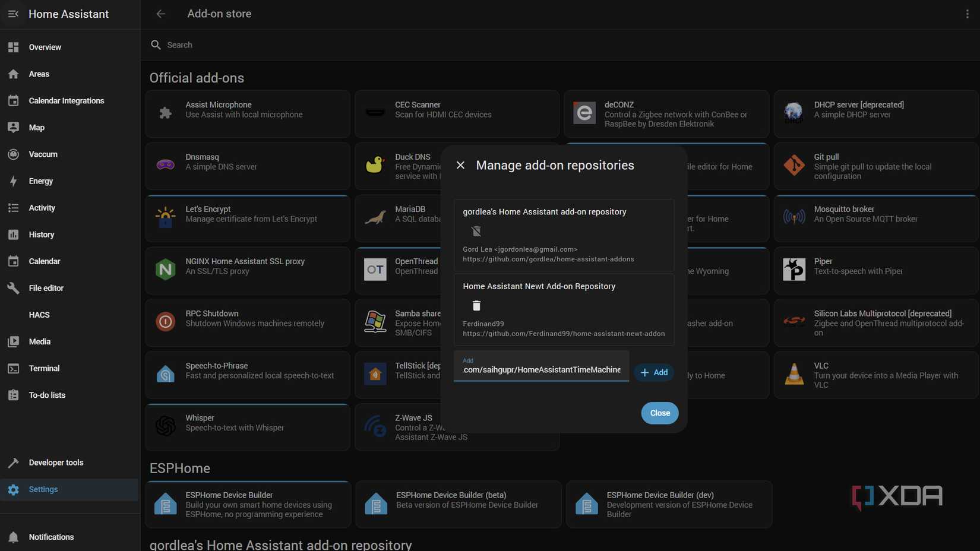Open the Vaccum sidebar entry
Screen dimensions: 980x551
tap(70, 154)
